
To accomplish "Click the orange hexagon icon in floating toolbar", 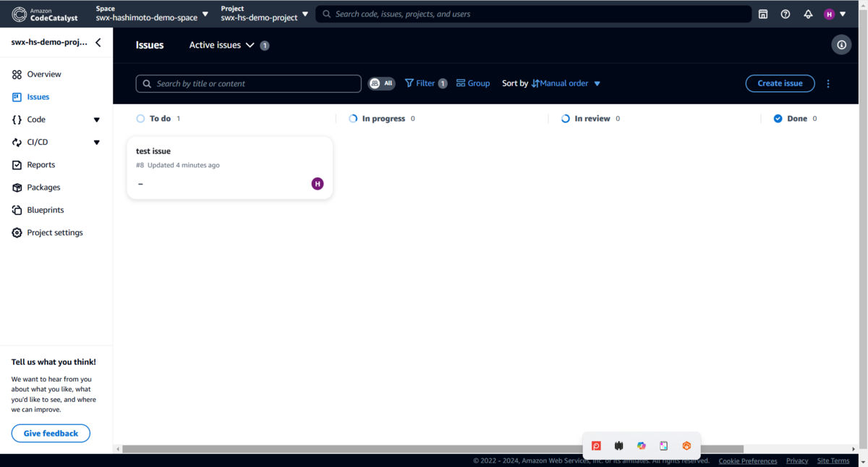I will click(686, 446).
